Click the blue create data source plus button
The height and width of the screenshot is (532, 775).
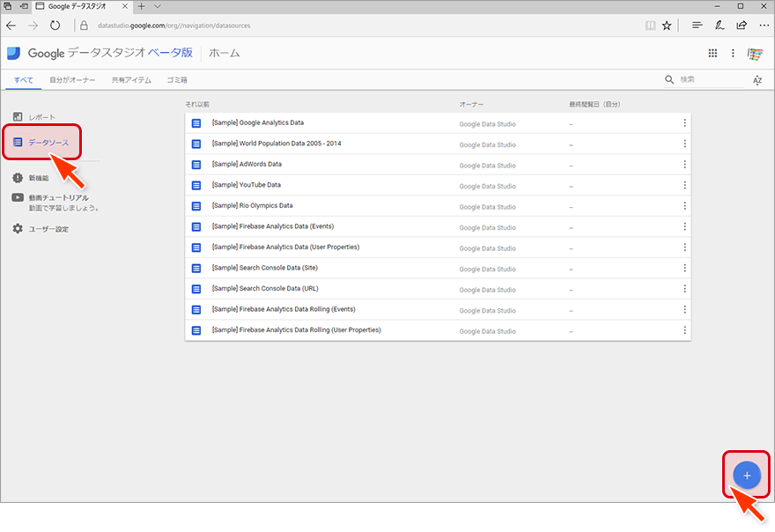746,475
